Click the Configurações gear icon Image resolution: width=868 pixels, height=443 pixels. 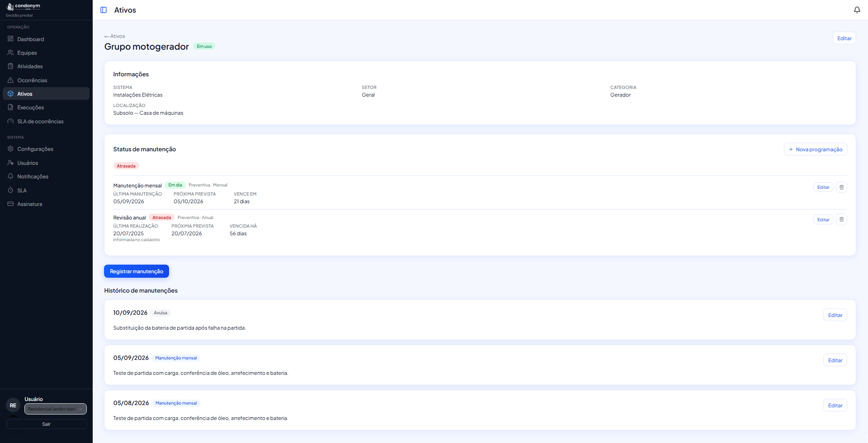[10, 149]
